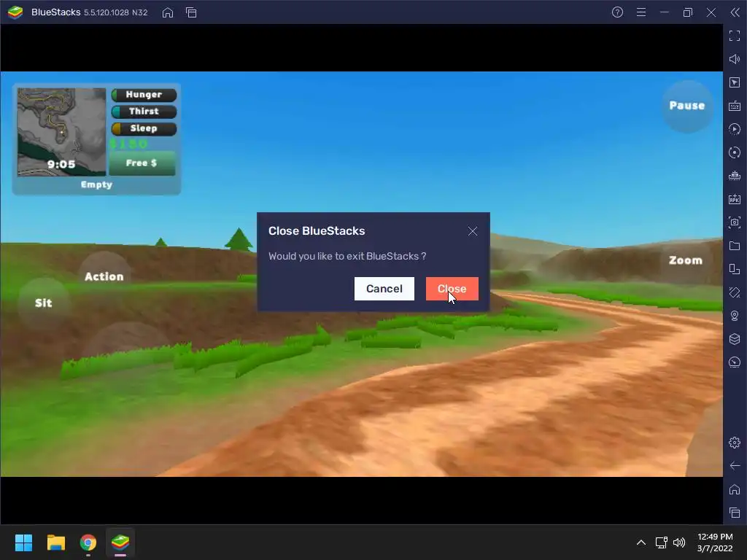Go to BlueStacks home from the title bar
This screenshot has height=560, width=747.
click(168, 13)
